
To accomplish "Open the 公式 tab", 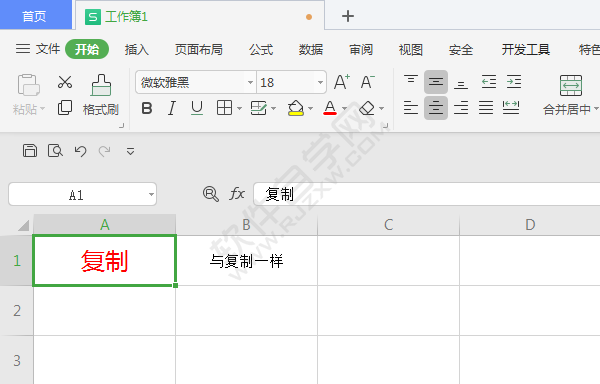I will point(261,49).
